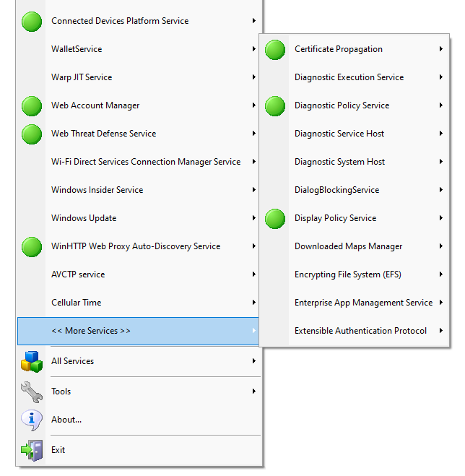This screenshot has height=476, width=465.
Task: Choose Exit from the menu
Action: [x=139, y=450]
